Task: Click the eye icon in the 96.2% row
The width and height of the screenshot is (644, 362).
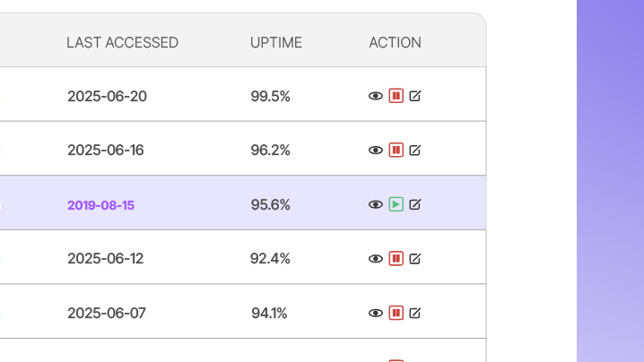Action: point(376,151)
